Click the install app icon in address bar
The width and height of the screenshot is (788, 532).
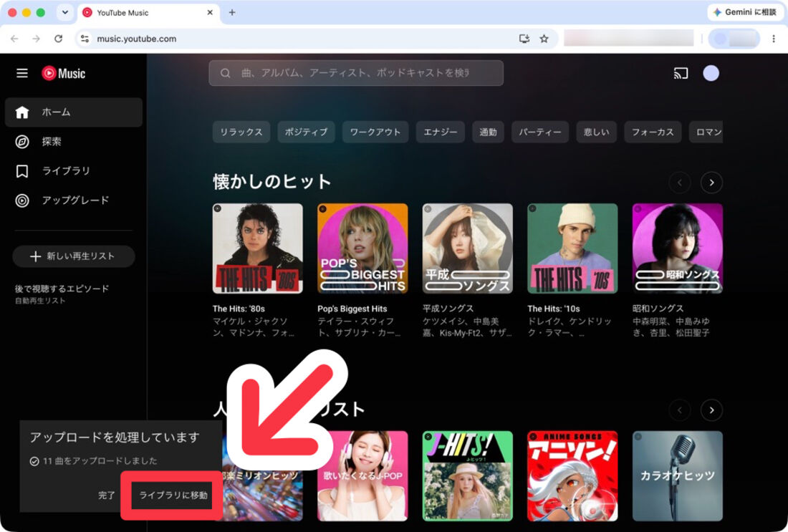point(524,39)
